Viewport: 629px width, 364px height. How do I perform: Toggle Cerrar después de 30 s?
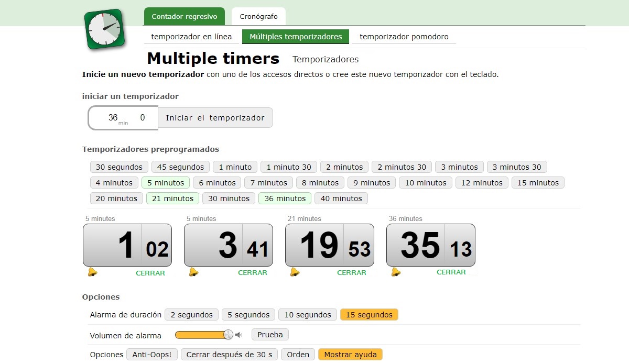[x=229, y=354]
